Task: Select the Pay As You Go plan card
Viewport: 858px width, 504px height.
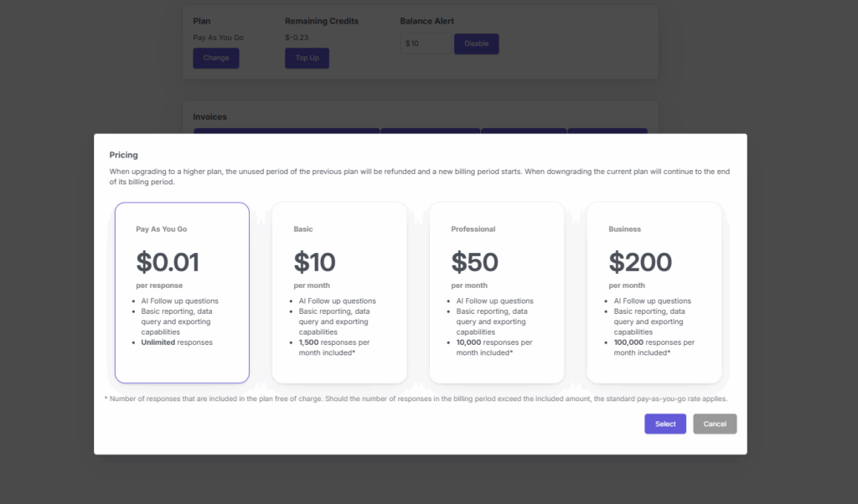Action: click(x=182, y=292)
